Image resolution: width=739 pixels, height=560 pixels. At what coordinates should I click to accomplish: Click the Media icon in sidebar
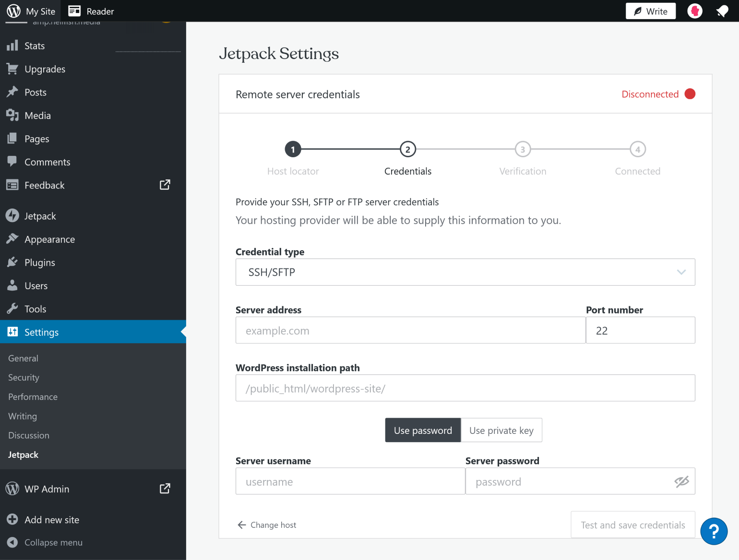tap(12, 116)
